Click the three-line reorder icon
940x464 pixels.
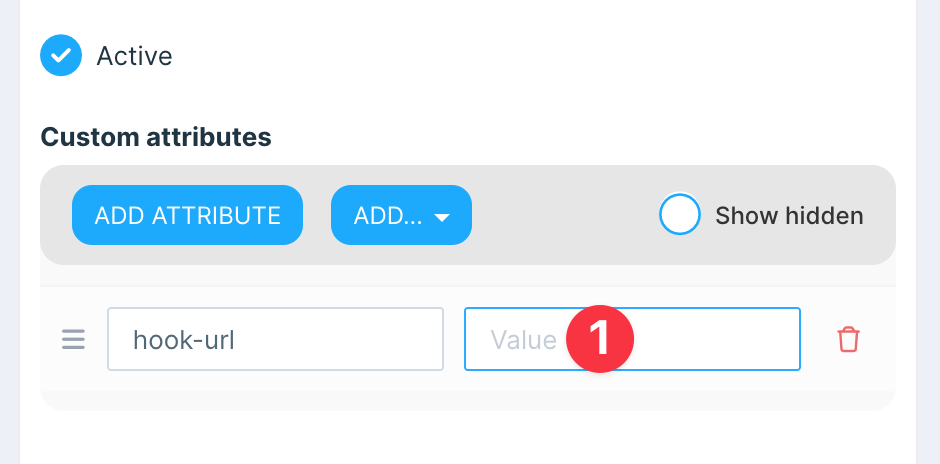coord(74,340)
